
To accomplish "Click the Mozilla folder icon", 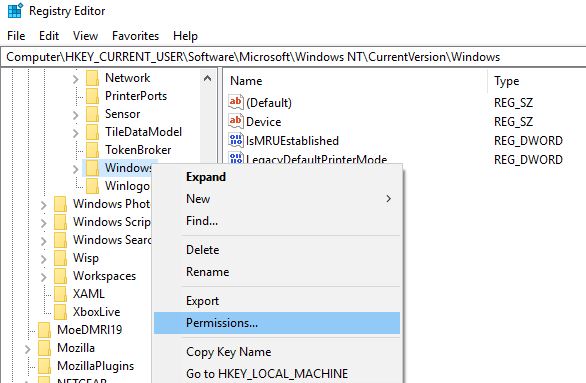I will tap(44, 348).
